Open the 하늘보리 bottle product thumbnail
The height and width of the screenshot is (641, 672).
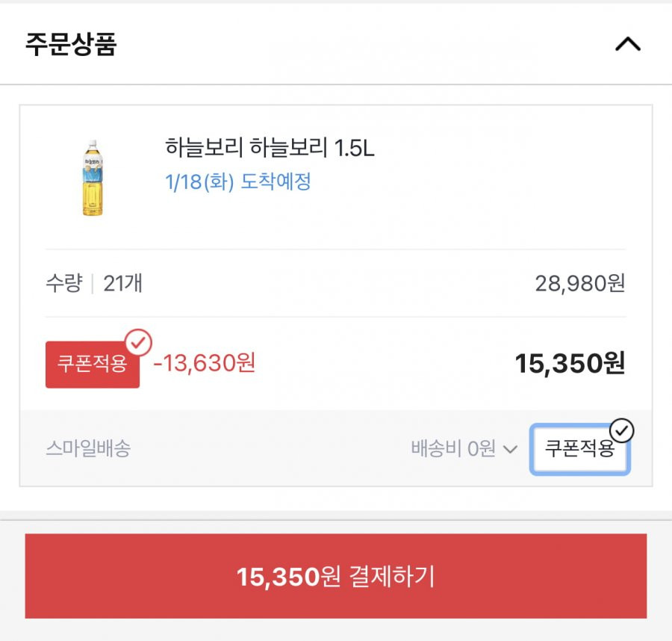[93, 178]
